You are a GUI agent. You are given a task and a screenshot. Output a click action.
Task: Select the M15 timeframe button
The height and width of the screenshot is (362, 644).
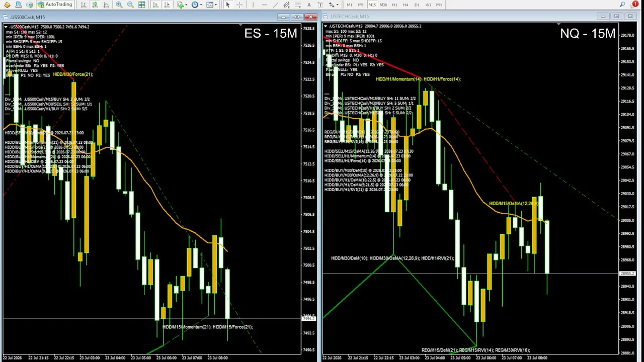coord(372,5)
